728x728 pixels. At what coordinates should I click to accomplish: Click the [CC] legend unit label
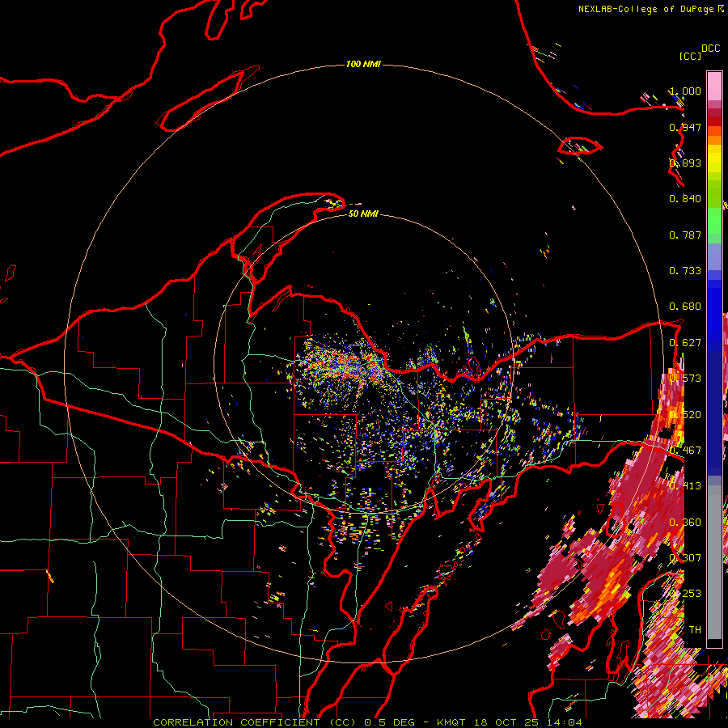point(690,56)
